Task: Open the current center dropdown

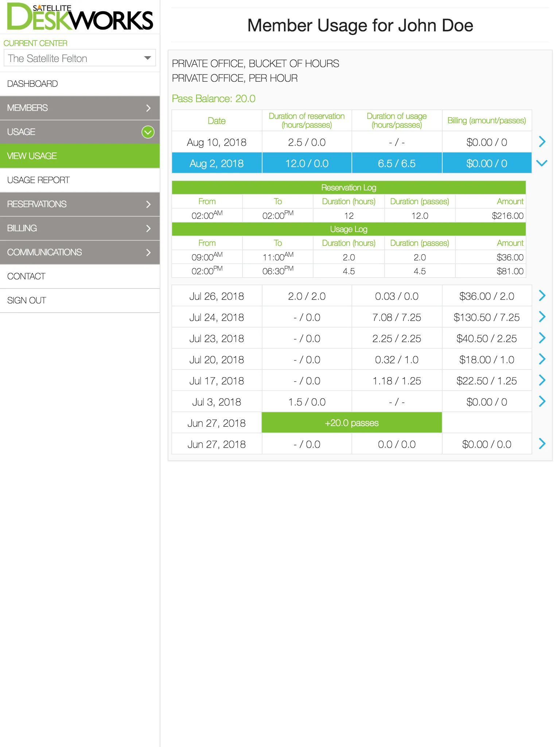Action: tap(80, 58)
